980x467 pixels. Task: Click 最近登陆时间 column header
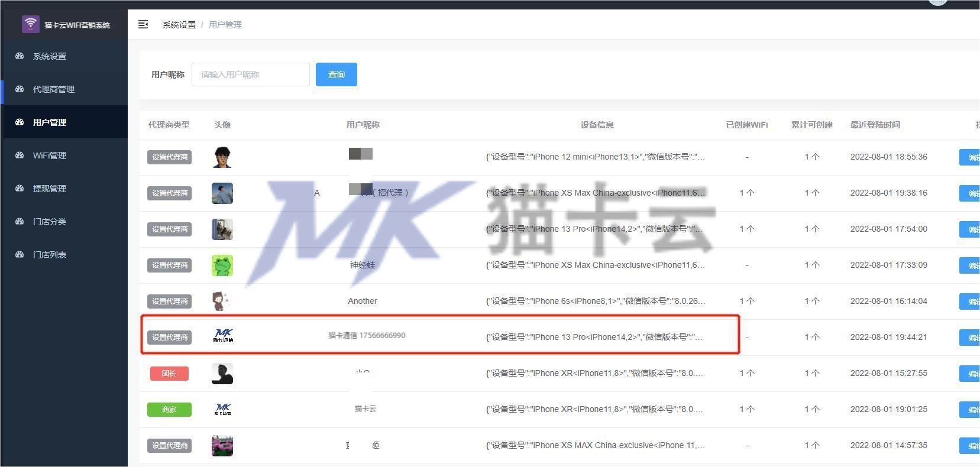tap(875, 125)
